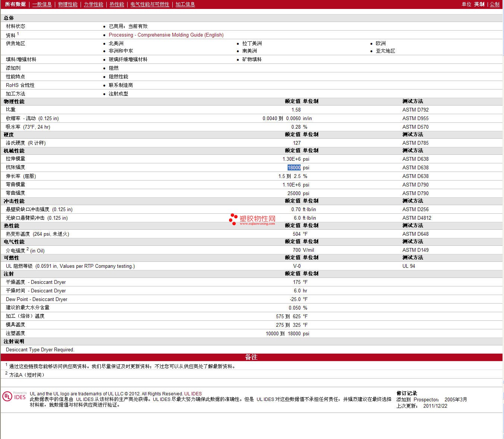504x439 pixels.
Task: Open the Processing Comprehensive Molding Guide link
Action: [x=166, y=35]
